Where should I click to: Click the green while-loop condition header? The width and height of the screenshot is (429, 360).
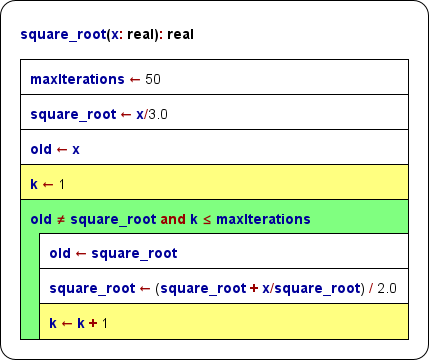214,217
